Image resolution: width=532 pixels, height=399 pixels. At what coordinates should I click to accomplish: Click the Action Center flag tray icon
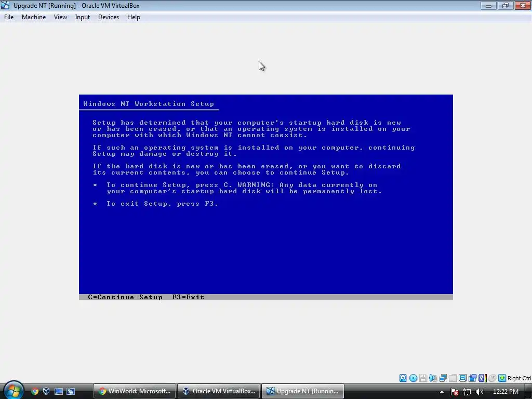(x=455, y=392)
